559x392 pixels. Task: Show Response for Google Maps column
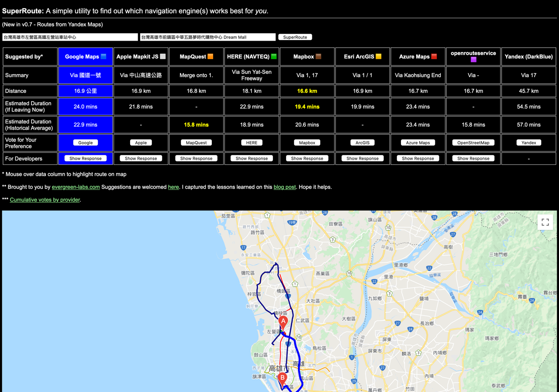[86, 158]
